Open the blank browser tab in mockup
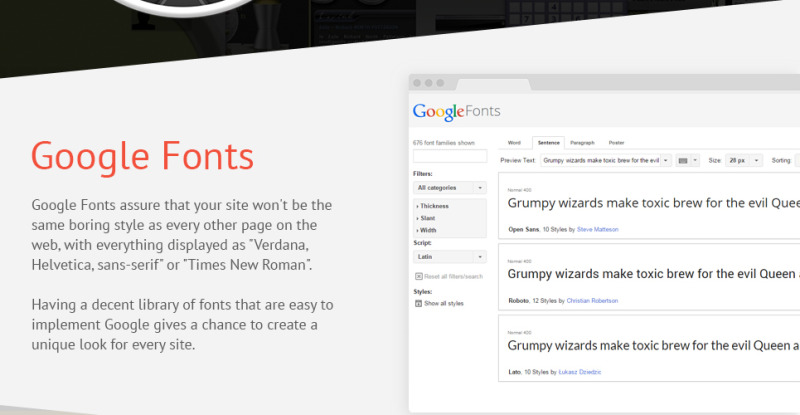The height and width of the screenshot is (415, 800). tap(493, 84)
